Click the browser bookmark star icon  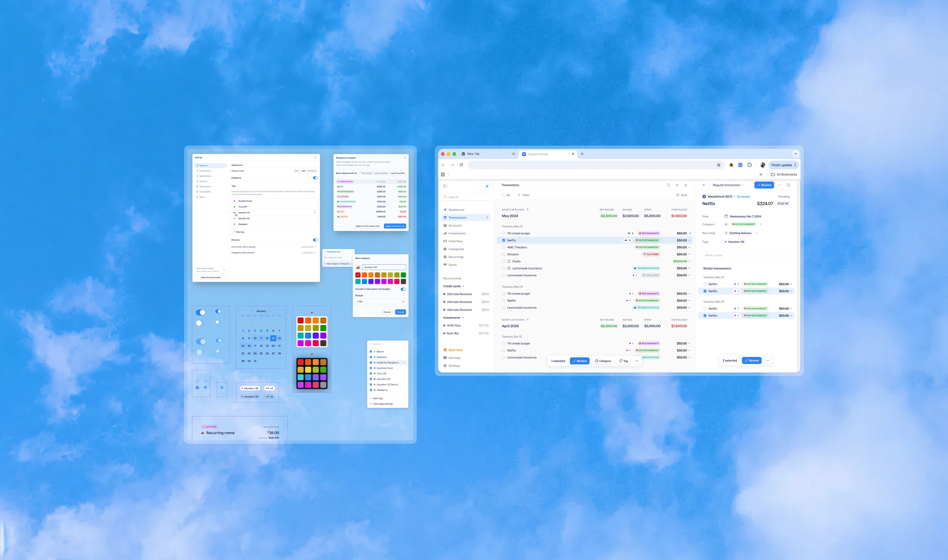(x=718, y=165)
